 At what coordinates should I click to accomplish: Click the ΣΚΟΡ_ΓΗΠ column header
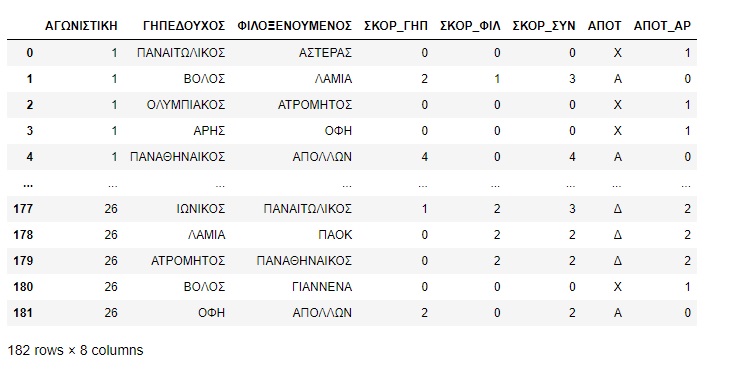click(395, 26)
